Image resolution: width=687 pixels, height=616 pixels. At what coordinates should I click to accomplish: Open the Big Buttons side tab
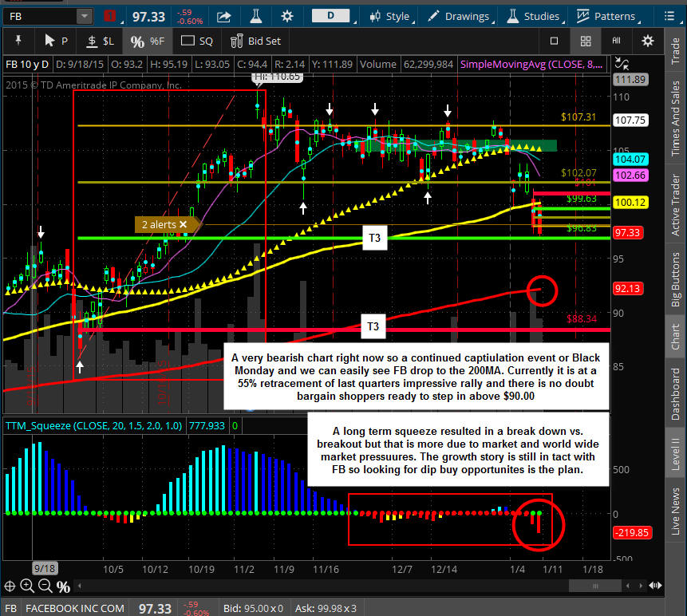pyautogui.click(x=675, y=279)
